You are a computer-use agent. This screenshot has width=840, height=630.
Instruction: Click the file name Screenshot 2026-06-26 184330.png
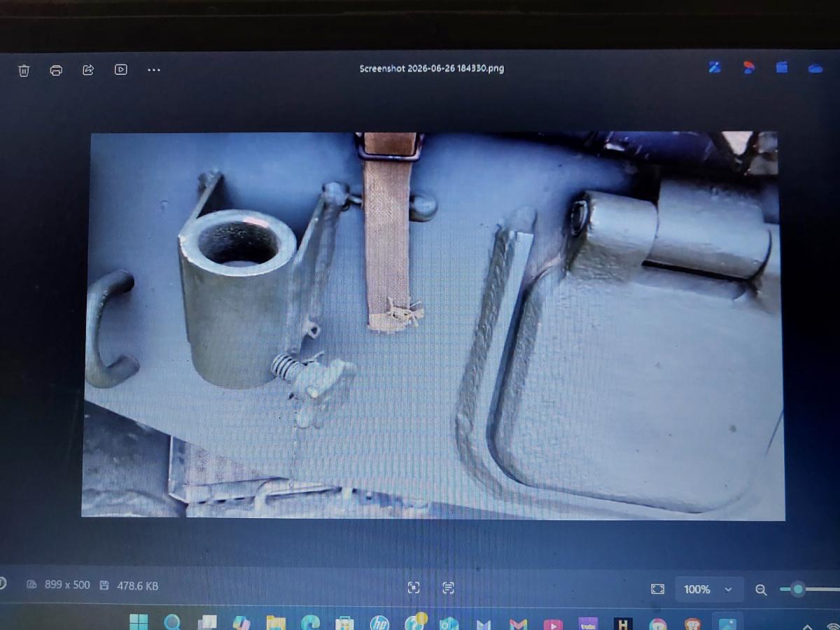(x=431, y=69)
